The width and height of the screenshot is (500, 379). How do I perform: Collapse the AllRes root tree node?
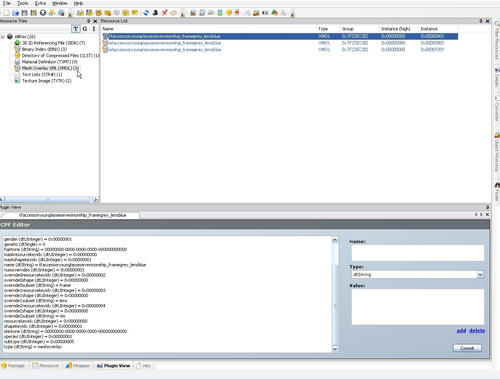3,36
